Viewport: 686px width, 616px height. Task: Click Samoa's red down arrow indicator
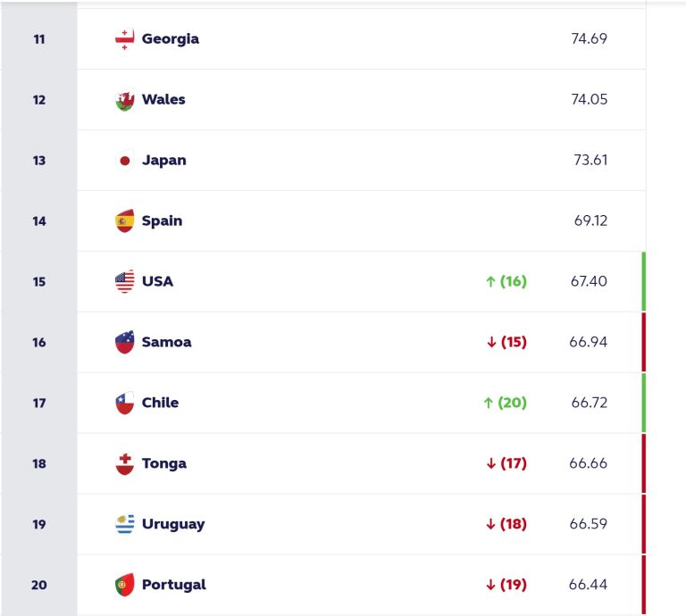(x=490, y=343)
